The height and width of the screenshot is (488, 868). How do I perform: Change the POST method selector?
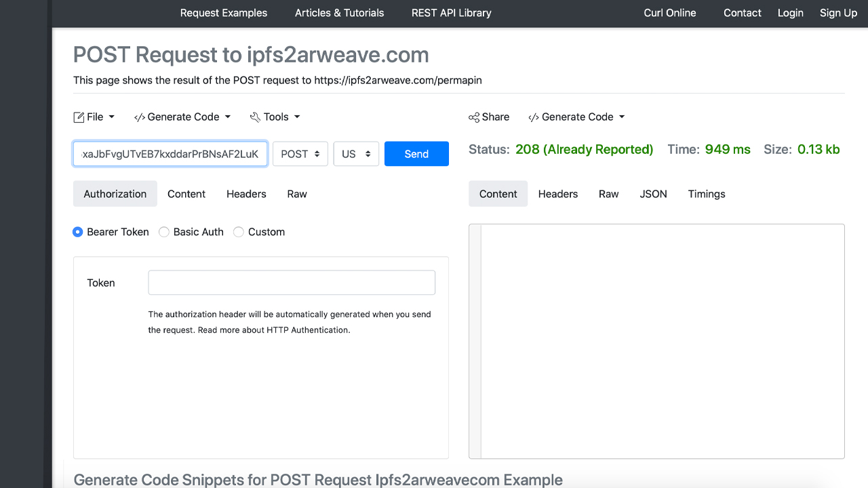300,154
